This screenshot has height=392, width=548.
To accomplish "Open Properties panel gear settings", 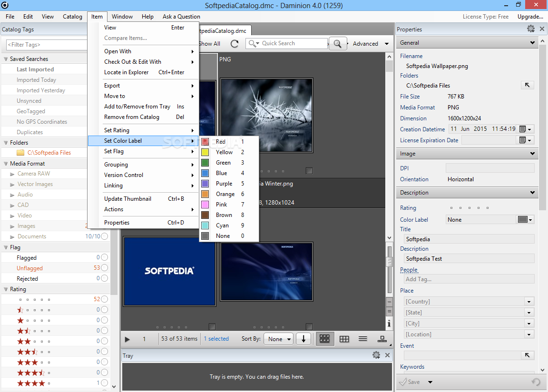I will (531, 29).
